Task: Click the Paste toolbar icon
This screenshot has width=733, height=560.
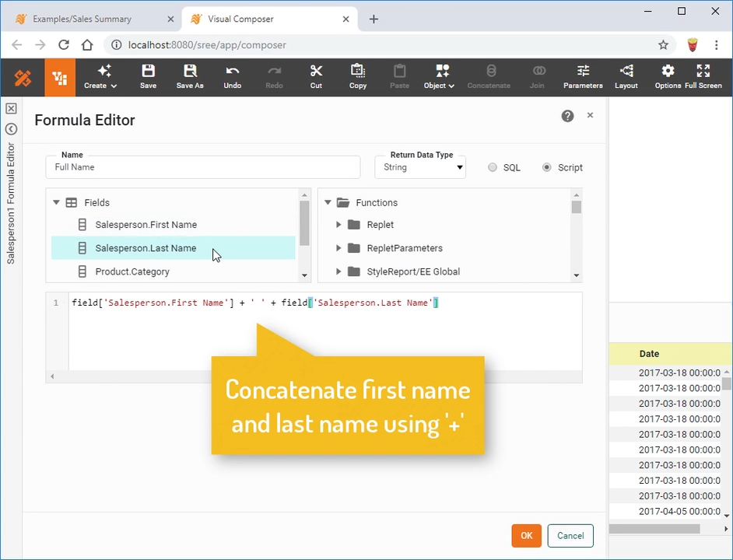Action: (400, 77)
